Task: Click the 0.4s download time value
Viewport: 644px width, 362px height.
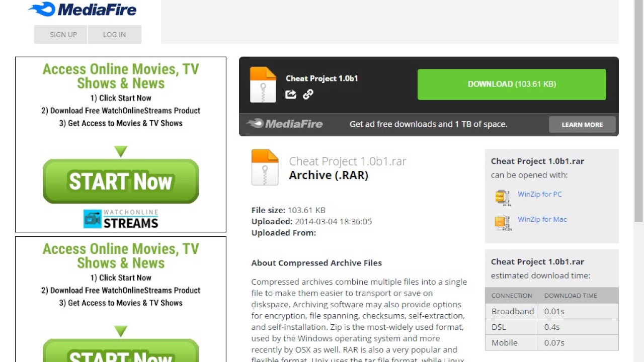Action: point(552,327)
